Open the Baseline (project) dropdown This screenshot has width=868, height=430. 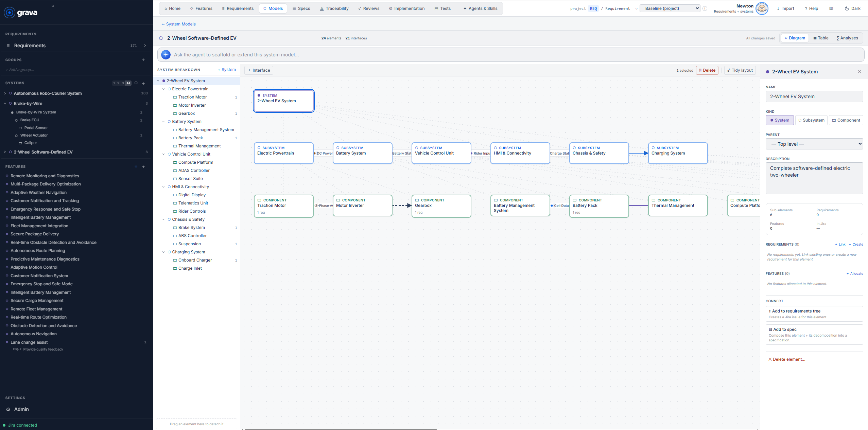click(670, 8)
